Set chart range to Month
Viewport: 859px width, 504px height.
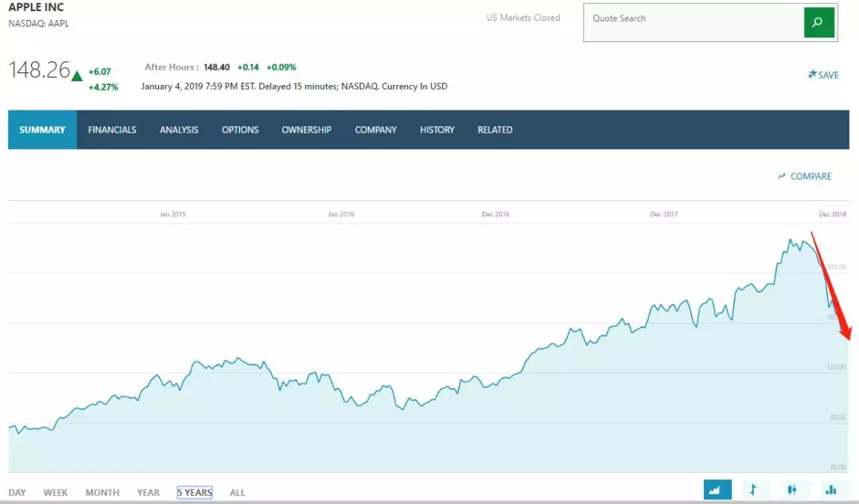point(103,493)
